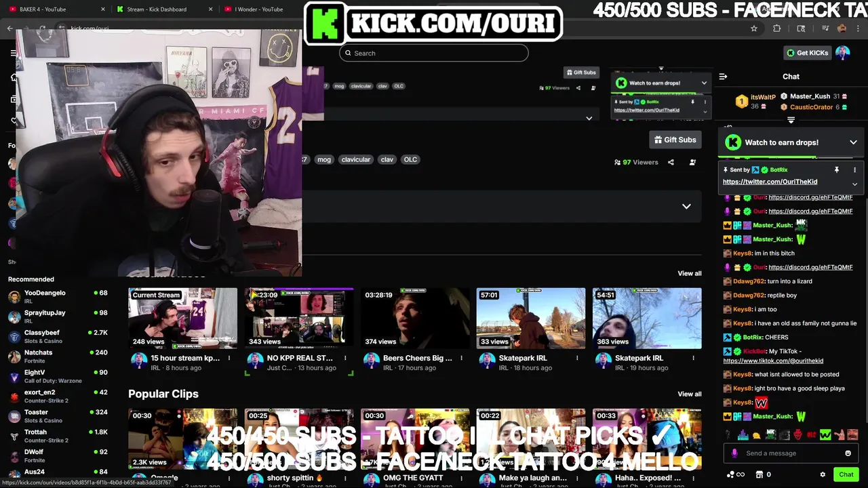Click the user icon right of the share icon
Image resolution: width=868 pixels, height=488 pixels.
[692, 162]
